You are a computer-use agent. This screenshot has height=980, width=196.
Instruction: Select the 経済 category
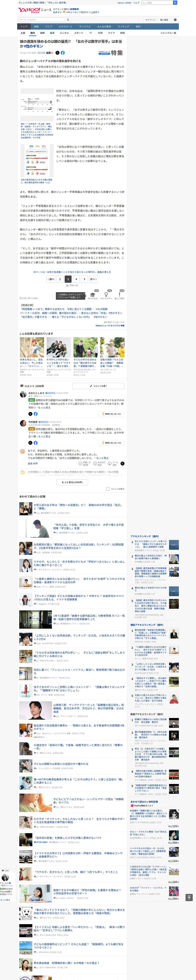coord(52,33)
